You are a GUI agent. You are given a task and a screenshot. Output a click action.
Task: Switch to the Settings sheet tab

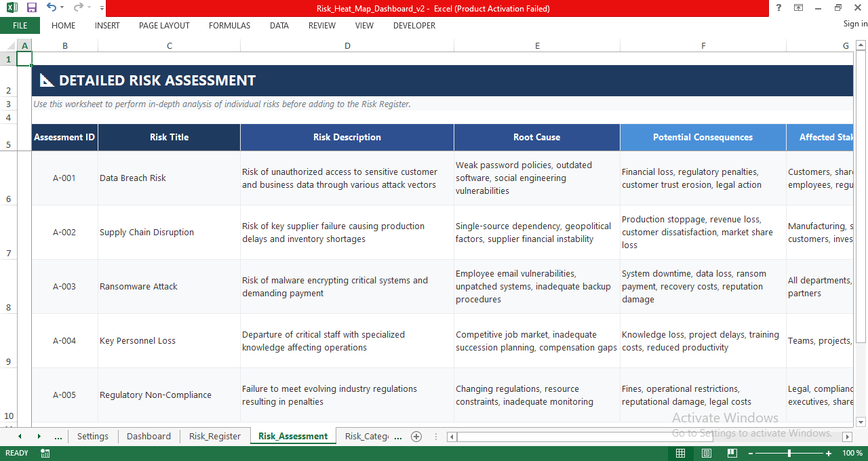point(93,437)
